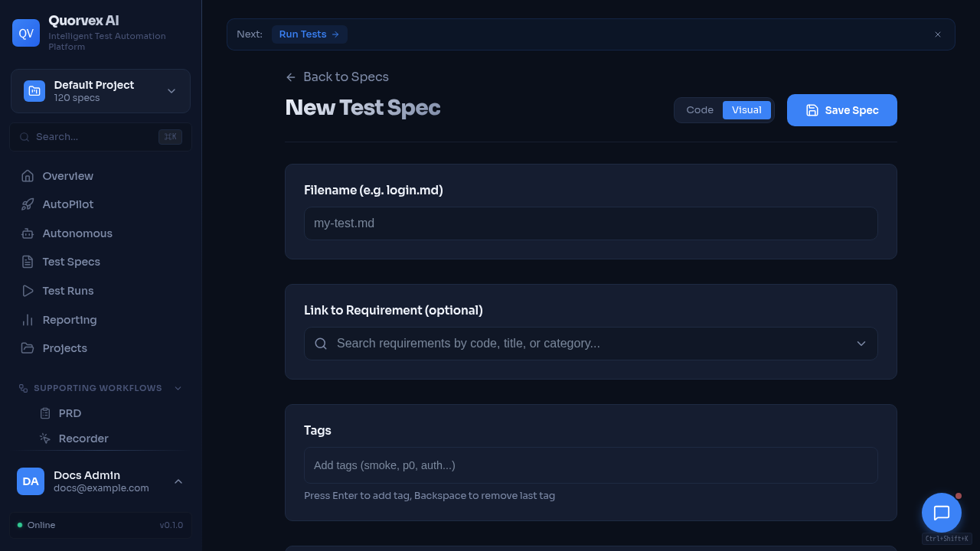Image resolution: width=980 pixels, height=551 pixels.
Task: Switch the editor to Code mode
Action: coord(700,110)
